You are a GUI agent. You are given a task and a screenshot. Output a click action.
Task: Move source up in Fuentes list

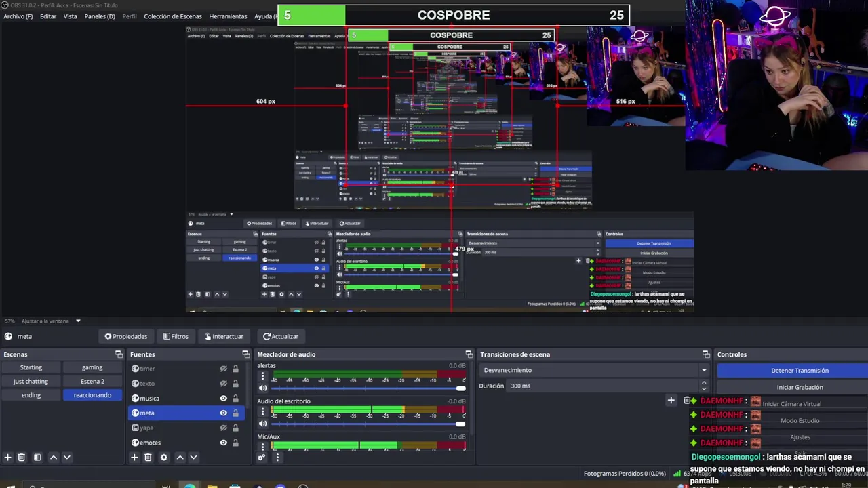(180, 457)
